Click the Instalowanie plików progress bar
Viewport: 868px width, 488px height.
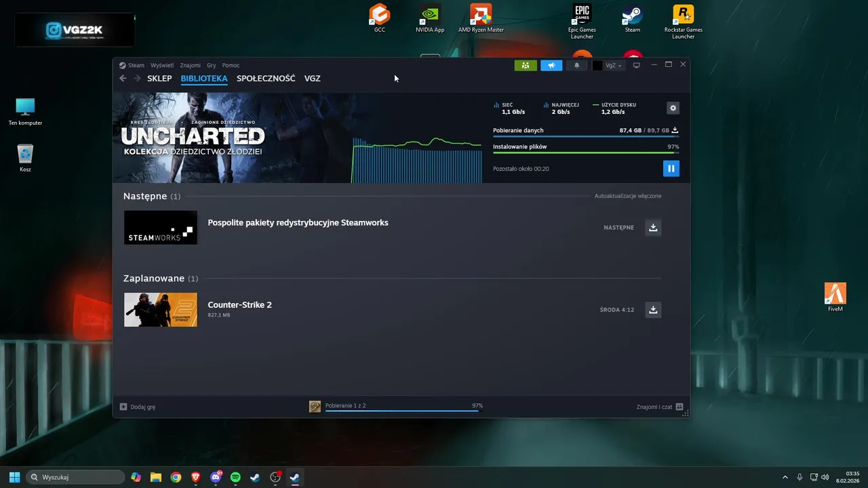pos(586,153)
